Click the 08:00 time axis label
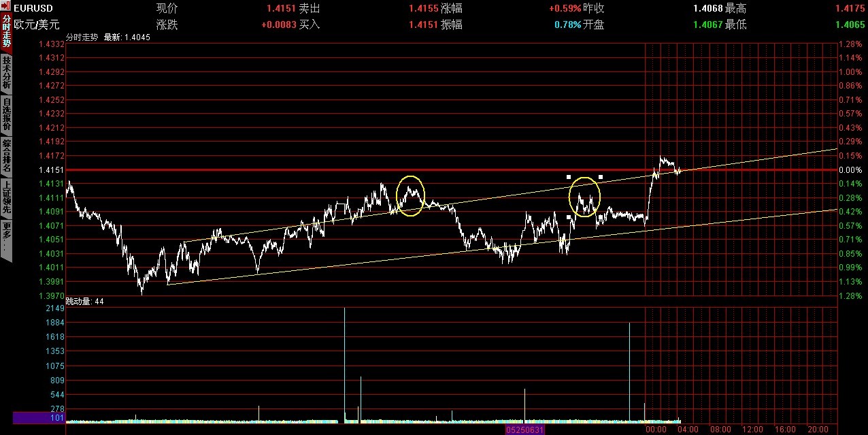 721,430
